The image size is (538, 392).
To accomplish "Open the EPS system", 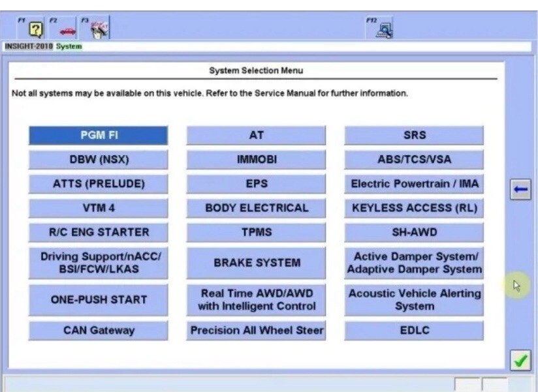I will pos(257,184).
